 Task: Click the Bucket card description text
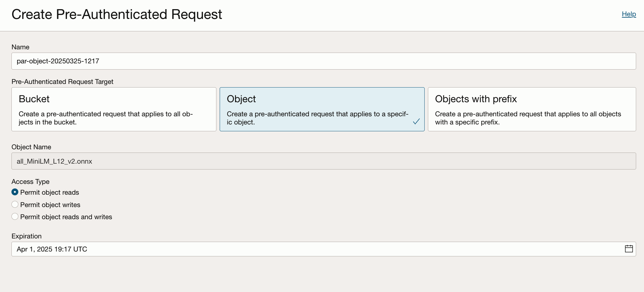pyautogui.click(x=106, y=118)
